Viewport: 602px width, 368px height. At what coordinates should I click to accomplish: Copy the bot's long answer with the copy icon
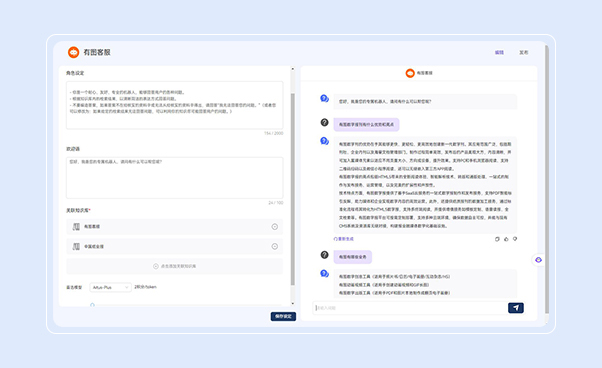[497, 239]
